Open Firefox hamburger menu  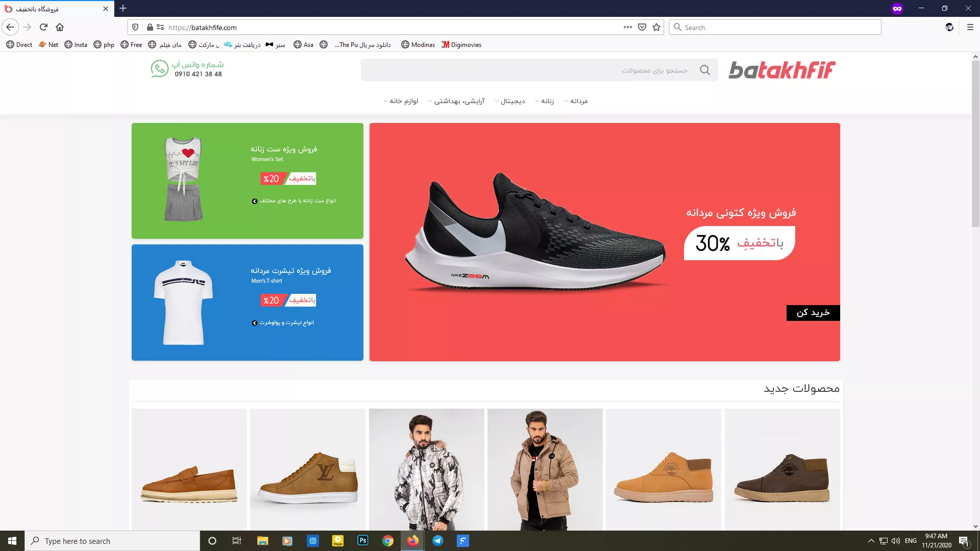(x=970, y=27)
